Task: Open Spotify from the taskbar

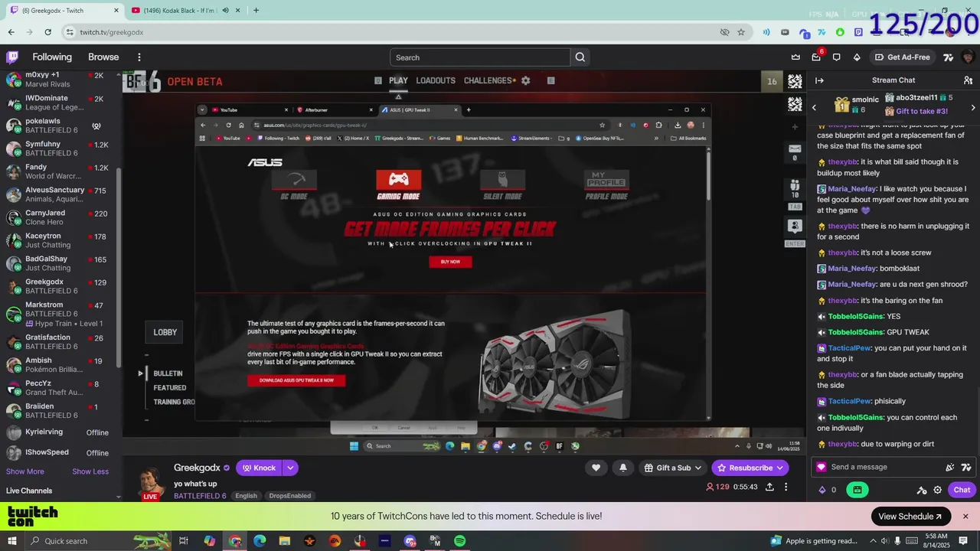Action: pos(459,541)
